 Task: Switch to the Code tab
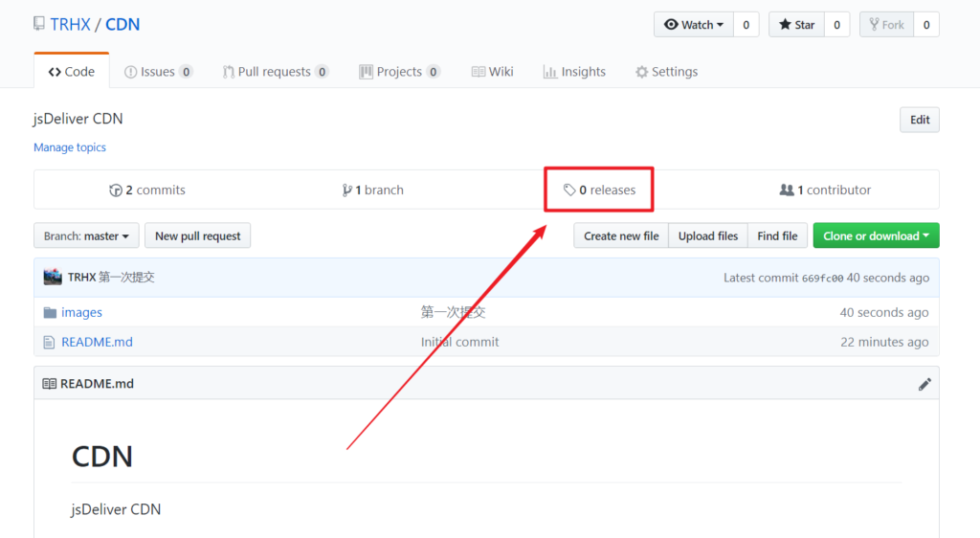pos(71,71)
